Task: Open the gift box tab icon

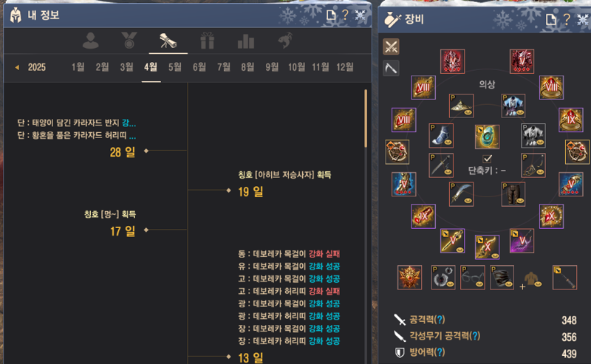Action: 208,41
